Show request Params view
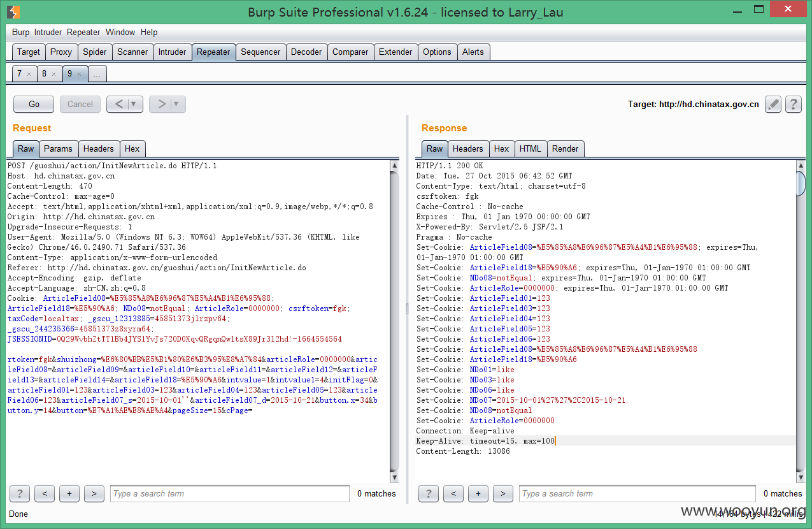The image size is (812, 529). 58,149
